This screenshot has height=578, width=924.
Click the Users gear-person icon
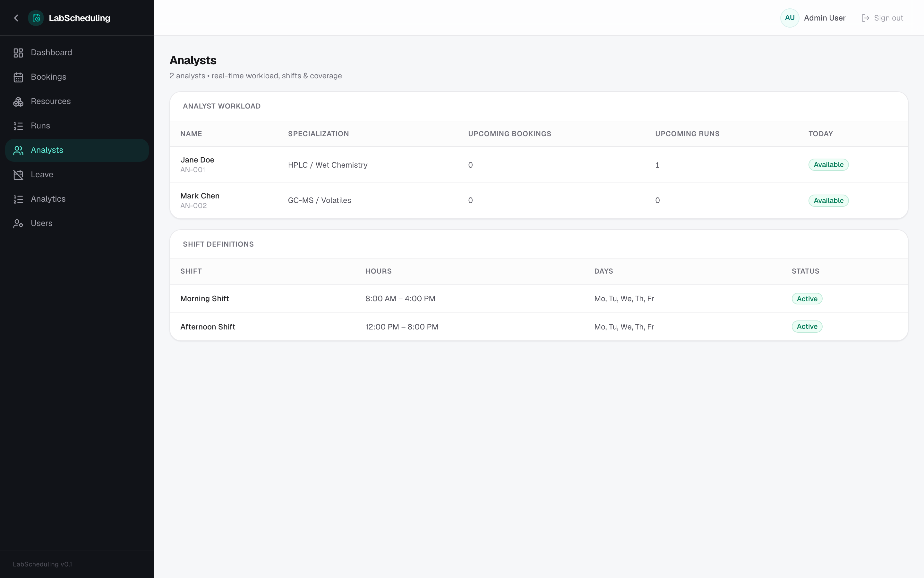pyautogui.click(x=18, y=223)
